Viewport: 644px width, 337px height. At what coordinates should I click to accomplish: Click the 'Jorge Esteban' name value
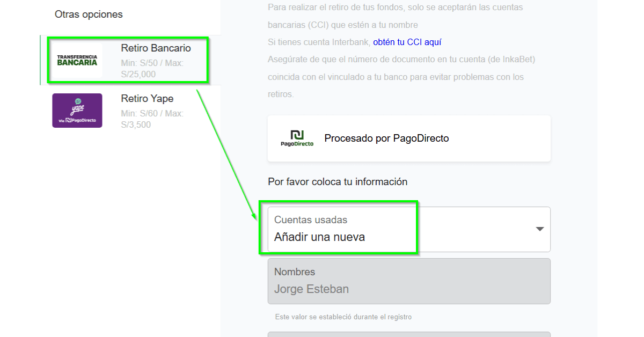[311, 289]
